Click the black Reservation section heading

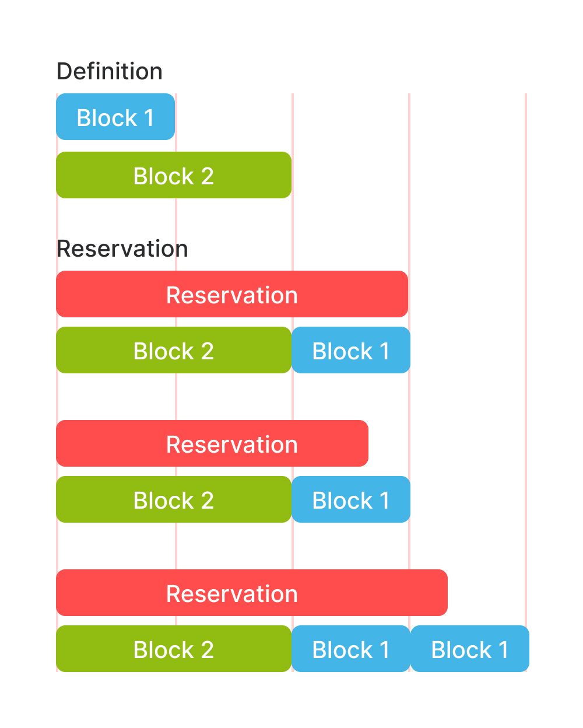[x=122, y=249]
